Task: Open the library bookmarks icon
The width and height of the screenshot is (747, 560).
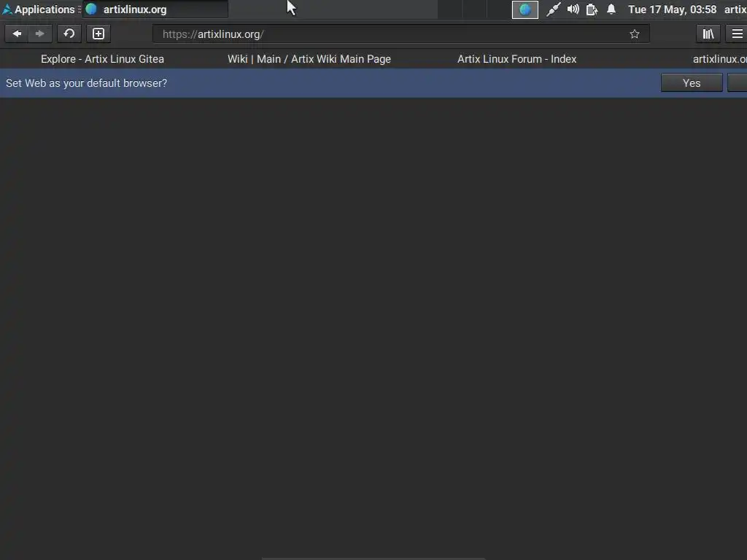Action: pyautogui.click(x=708, y=34)
